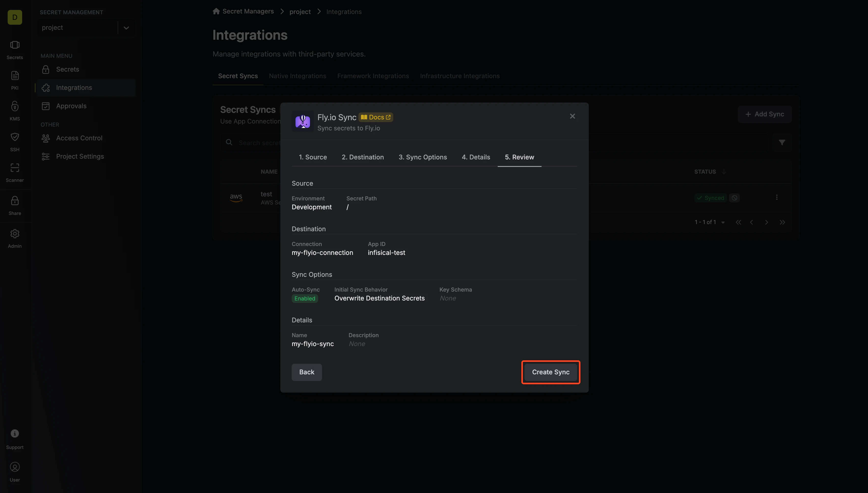Expand the project selector dropdown
The height and width of the screenshot is (493, 868).
click(126, 28)
